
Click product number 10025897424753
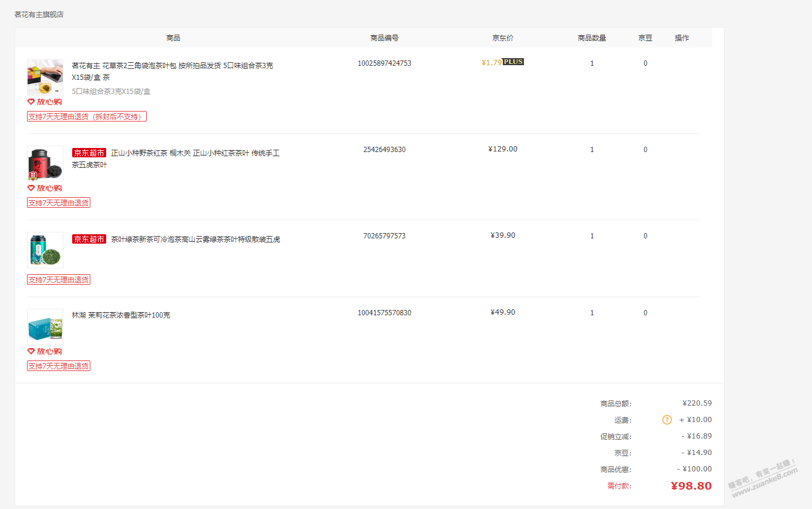pos(384,63)
